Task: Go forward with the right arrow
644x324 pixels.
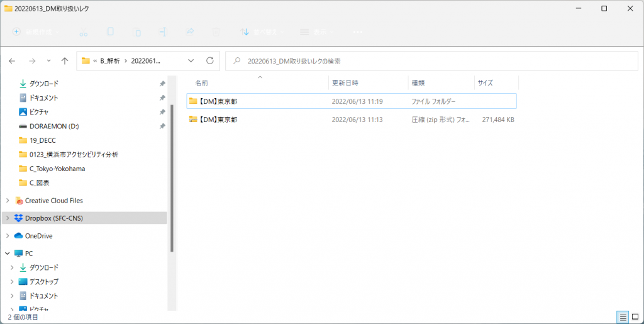Action: (x=32, y=61)
